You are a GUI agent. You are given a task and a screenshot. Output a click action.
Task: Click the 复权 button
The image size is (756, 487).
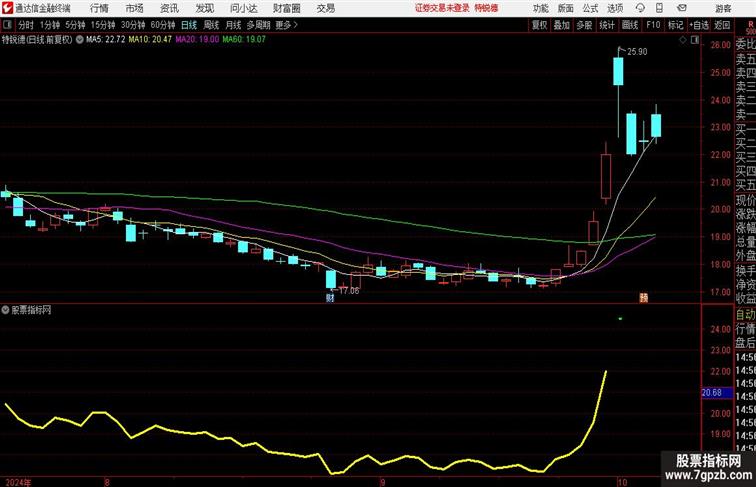pos(540,25)
